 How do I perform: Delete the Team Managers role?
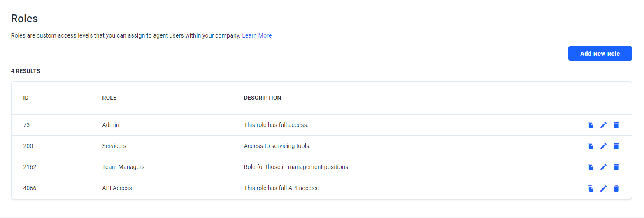click(616, 167)
